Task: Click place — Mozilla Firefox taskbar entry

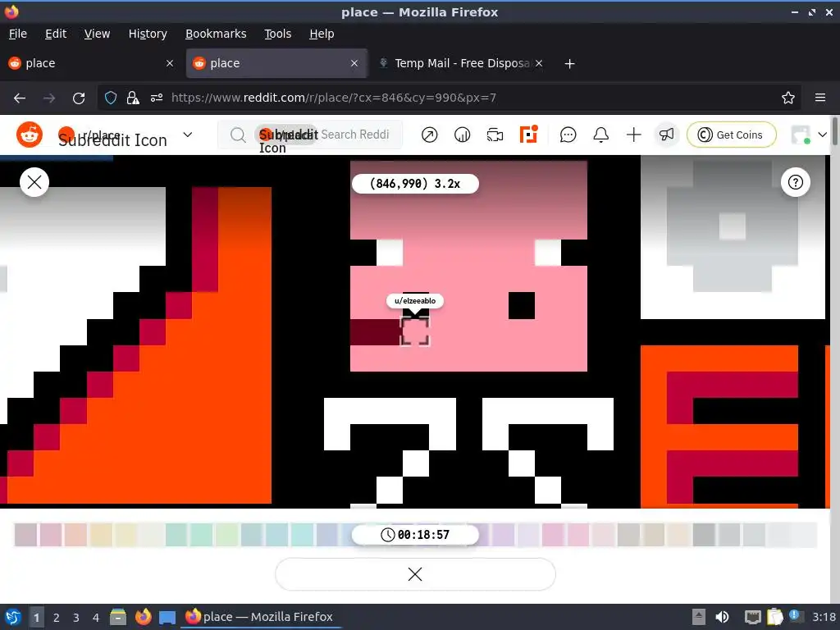Action: (x=261, y=617)
